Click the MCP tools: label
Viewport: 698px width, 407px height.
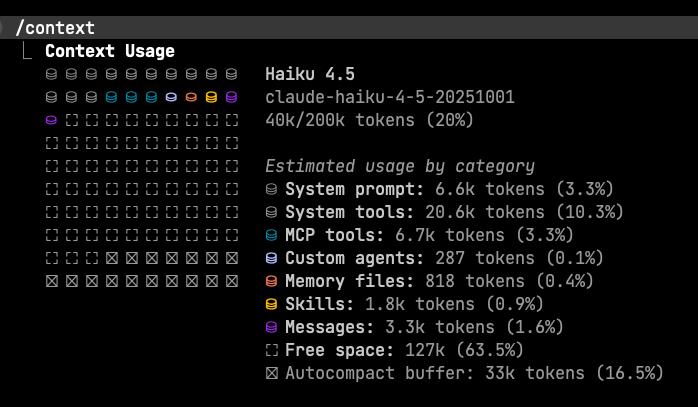(x=335, y=235)
